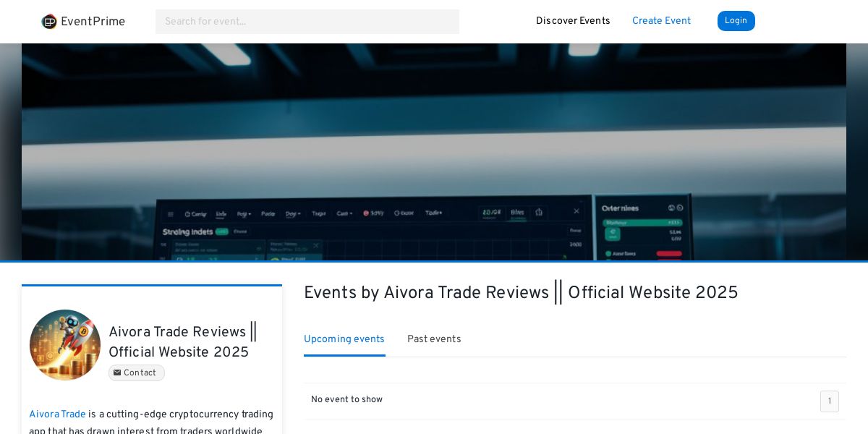The image size is (868, 434).
Task: Open the organizer rocket avatar image
Action: [65, 345]
